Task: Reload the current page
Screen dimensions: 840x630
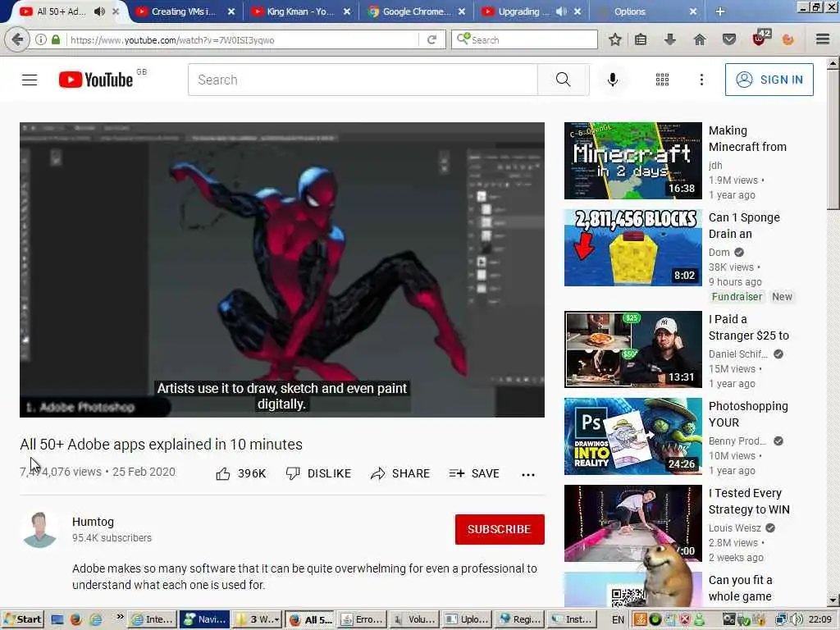Action: [431, 39]
